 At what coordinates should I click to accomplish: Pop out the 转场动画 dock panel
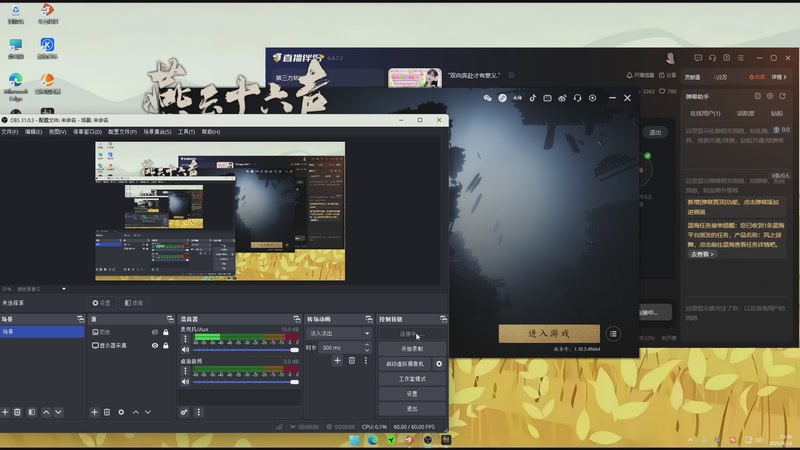[x=369, y=319]
